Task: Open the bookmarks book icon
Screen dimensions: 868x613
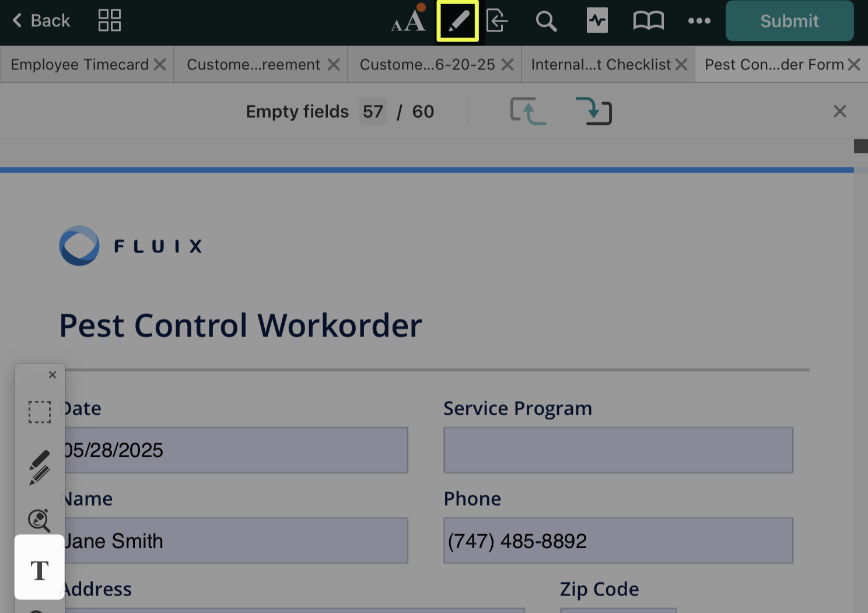Action: 648,21
